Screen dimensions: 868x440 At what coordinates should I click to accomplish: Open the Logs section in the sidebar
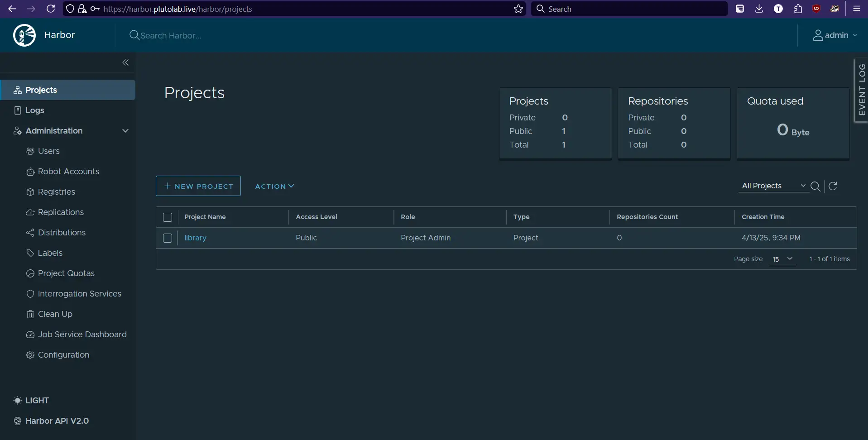[x=34, y=110]
